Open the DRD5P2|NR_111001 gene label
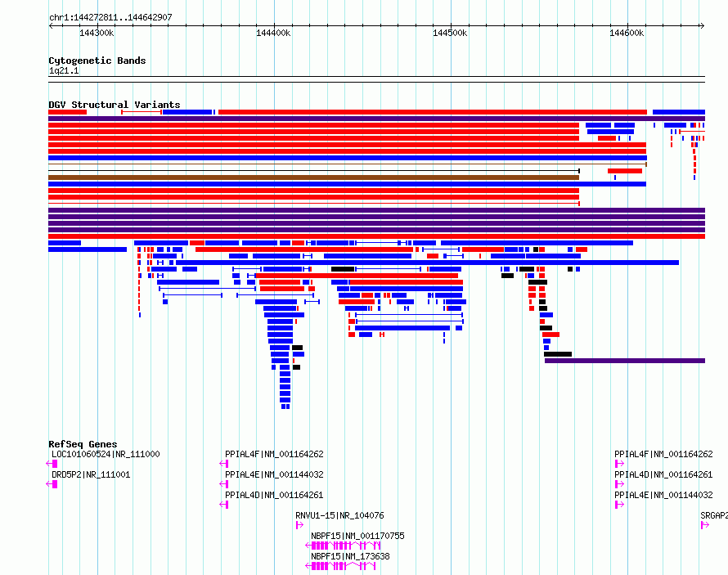The width and height of the screenshot is (728, 575). point(91,474)
